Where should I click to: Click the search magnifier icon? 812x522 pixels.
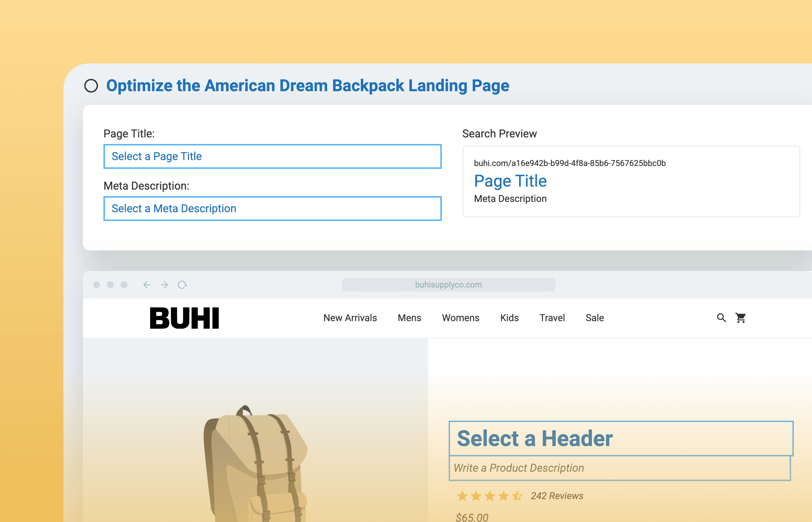tap(721, 318)
